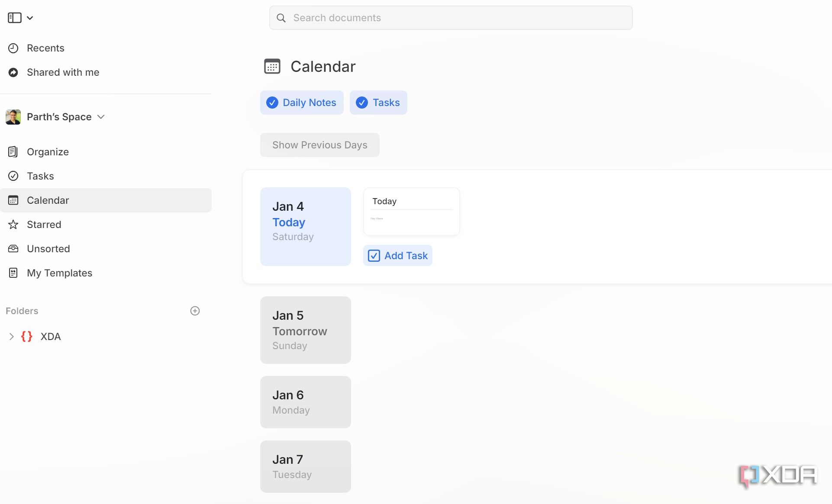Select the Shared with me icon

tap(13, 72)
